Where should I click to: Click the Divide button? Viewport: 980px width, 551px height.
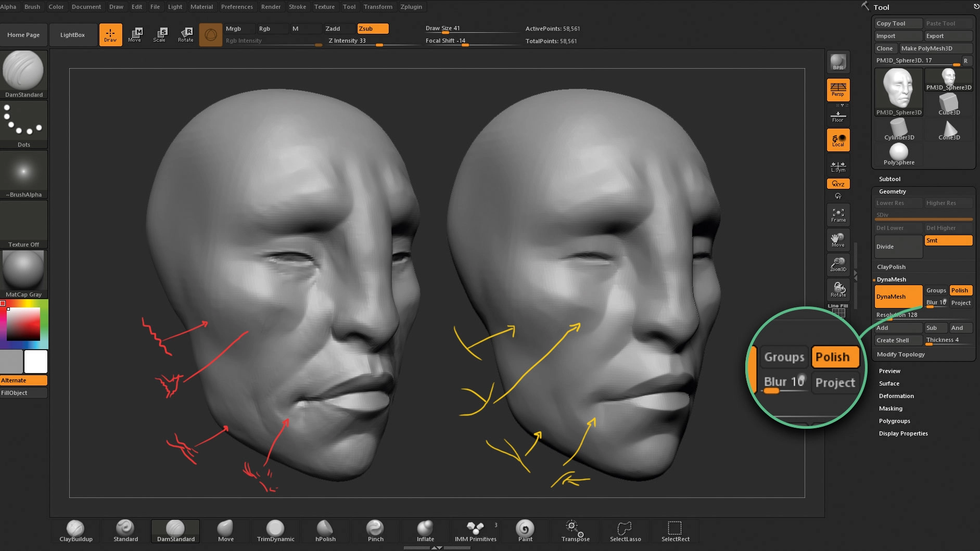pos(898,247)
